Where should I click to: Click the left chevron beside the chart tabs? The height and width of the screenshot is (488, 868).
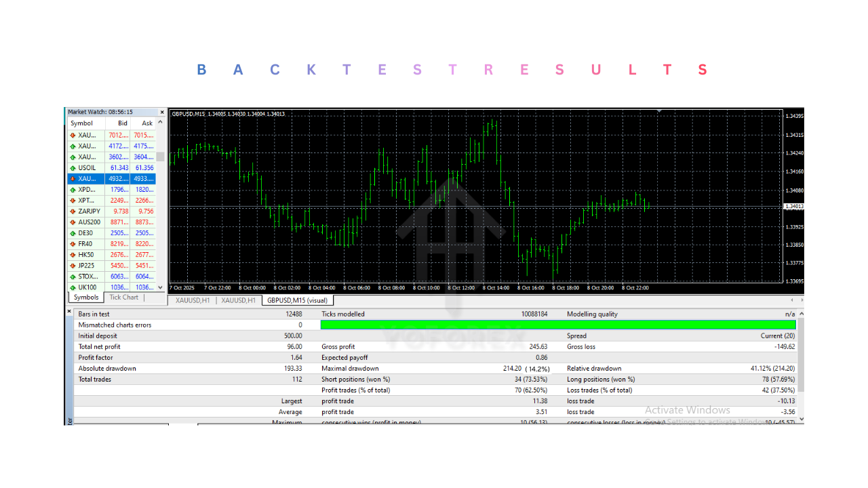point(791,299)
